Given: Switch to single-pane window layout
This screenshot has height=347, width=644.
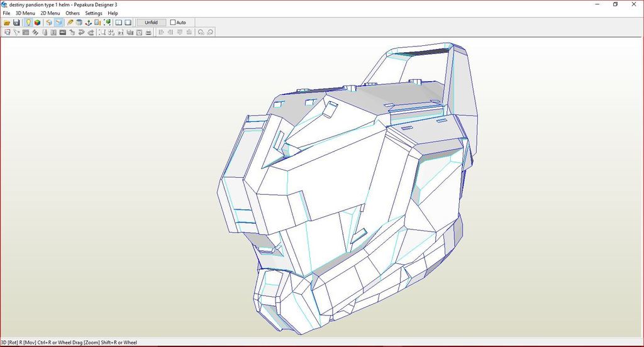Looking at the screenshot, I should point(128,23).
